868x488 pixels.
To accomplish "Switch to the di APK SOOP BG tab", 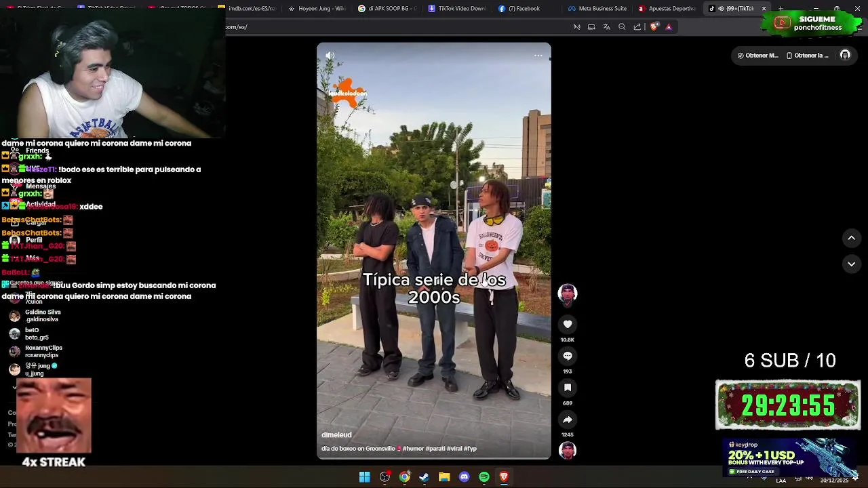I will 387,9.
